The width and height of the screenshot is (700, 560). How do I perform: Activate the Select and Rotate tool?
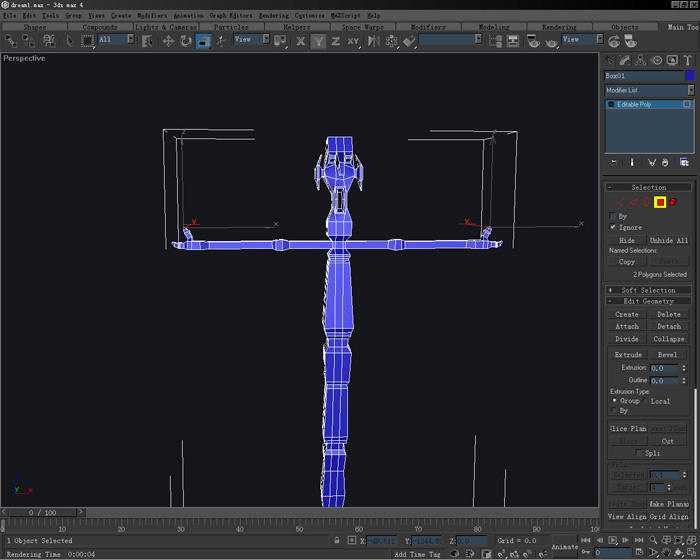click(x=186, y=41)
